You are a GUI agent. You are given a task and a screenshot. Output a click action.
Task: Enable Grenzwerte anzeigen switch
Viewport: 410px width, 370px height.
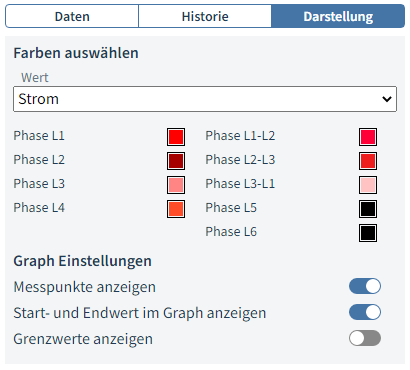coord(365,338)
